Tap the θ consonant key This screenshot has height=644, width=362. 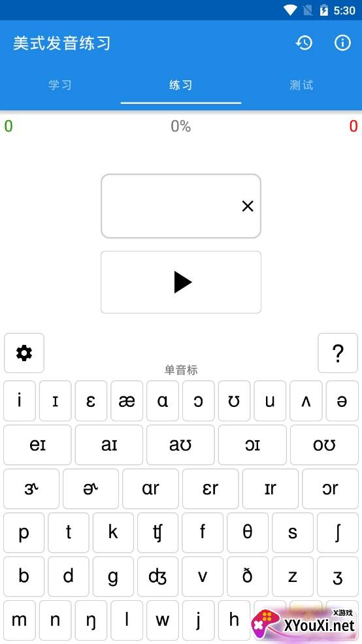(248, 533)
